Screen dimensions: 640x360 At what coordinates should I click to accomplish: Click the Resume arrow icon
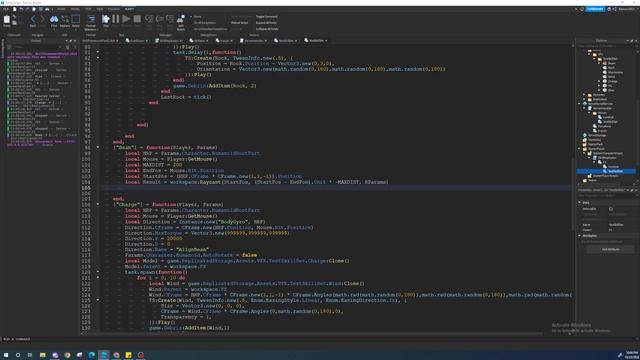[x=127, y=19]
